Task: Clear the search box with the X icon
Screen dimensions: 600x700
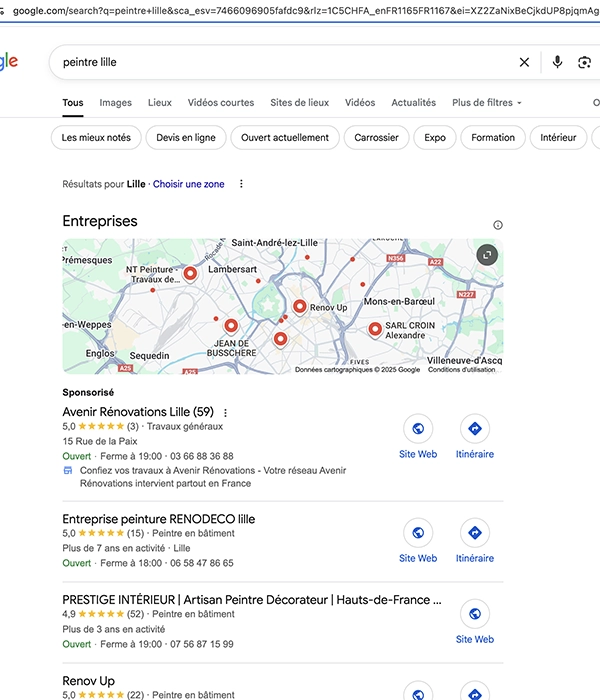Action: 525,62
